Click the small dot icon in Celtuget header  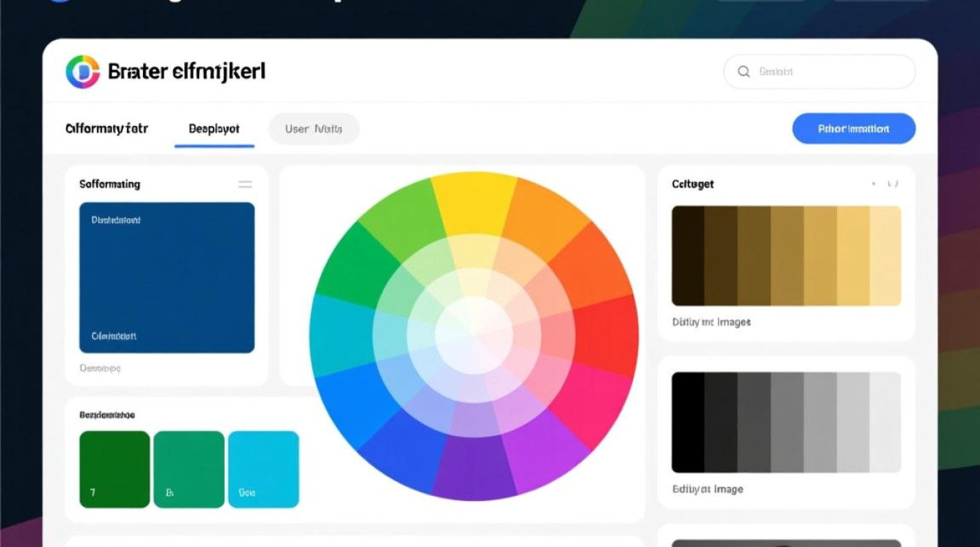[874, 185]
